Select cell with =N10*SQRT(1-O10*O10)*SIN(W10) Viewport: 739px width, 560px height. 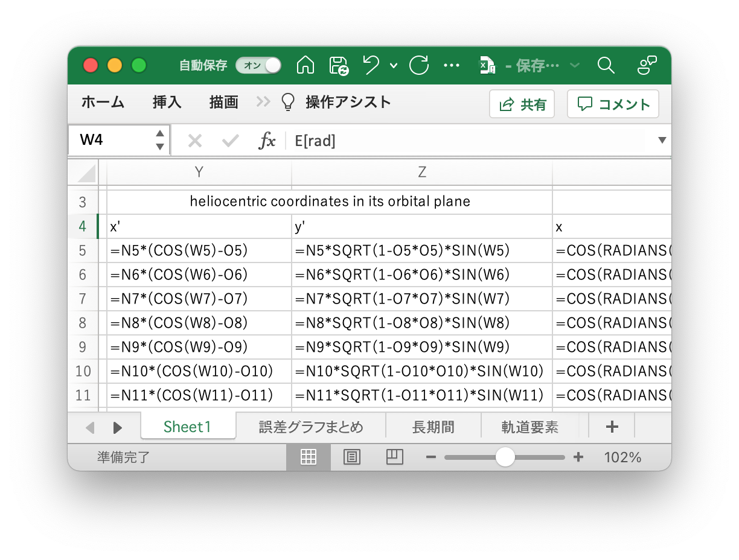click(x=422, y=371)
